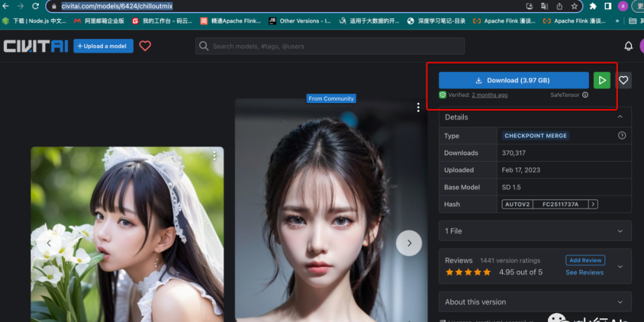Image resolution: width=644 pixels, height=322 pixels.
Task: Click the Downloads count 370,317
Action: tap(513, 153)
